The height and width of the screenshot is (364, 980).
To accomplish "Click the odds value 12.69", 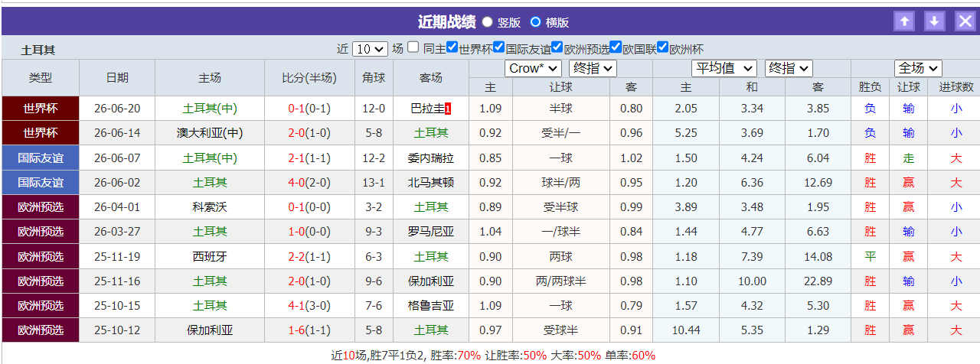I will click(x=818, y=183).
